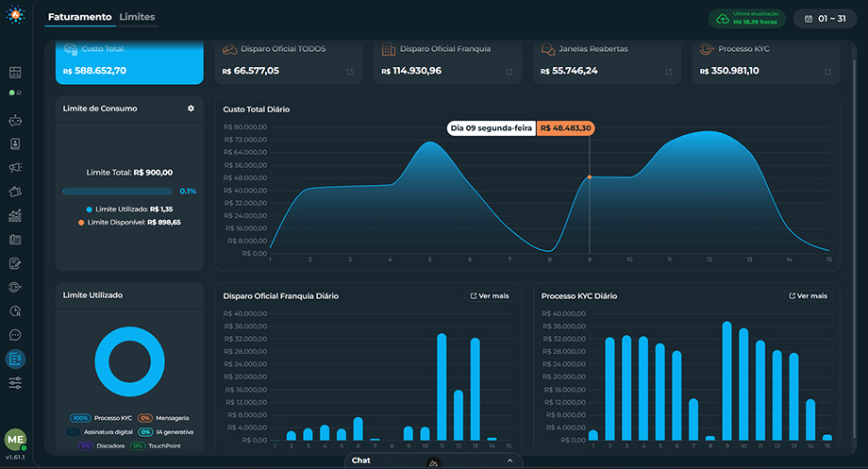Open the target KYC sidebar icon

click(15, 288)
